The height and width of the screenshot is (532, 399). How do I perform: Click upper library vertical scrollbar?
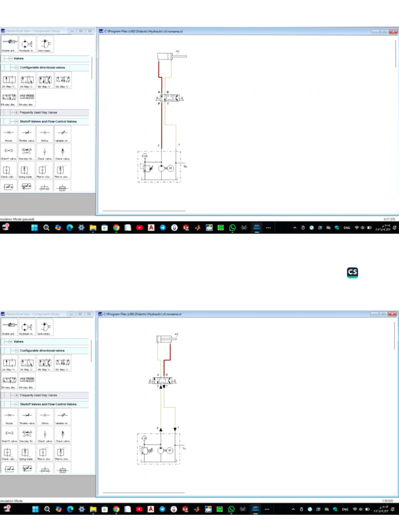[91, 68]
